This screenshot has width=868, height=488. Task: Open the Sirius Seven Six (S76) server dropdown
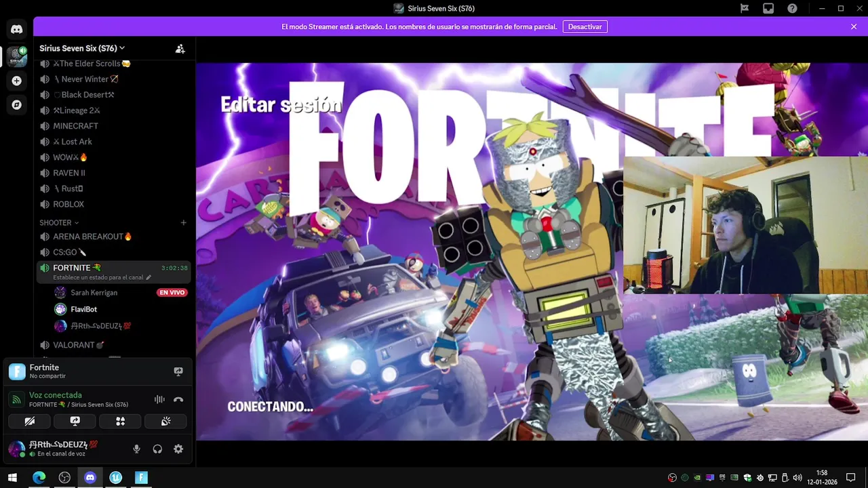click(x=81, y=48)
